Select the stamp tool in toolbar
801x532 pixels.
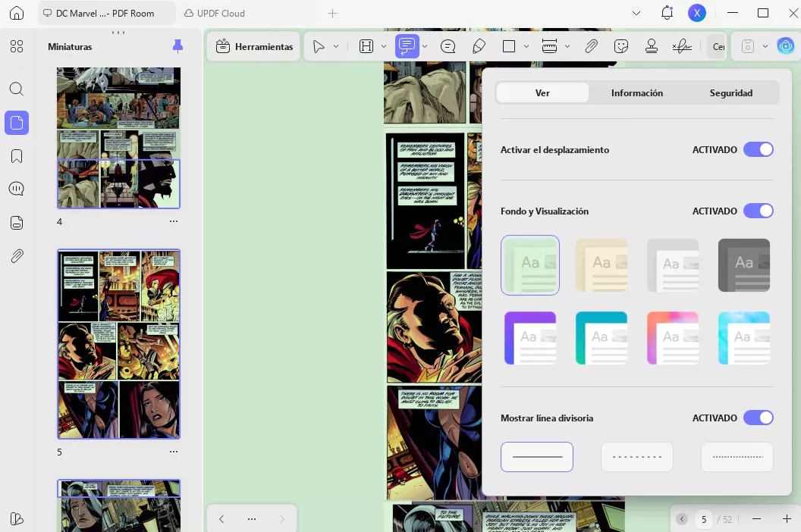[x=651, y=46]
